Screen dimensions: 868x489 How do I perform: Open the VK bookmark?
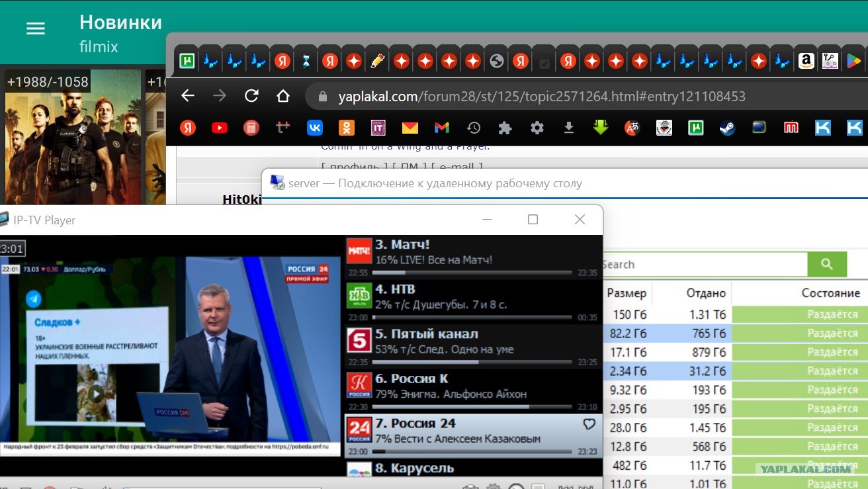pyautogui.click(x=315, y=128)
